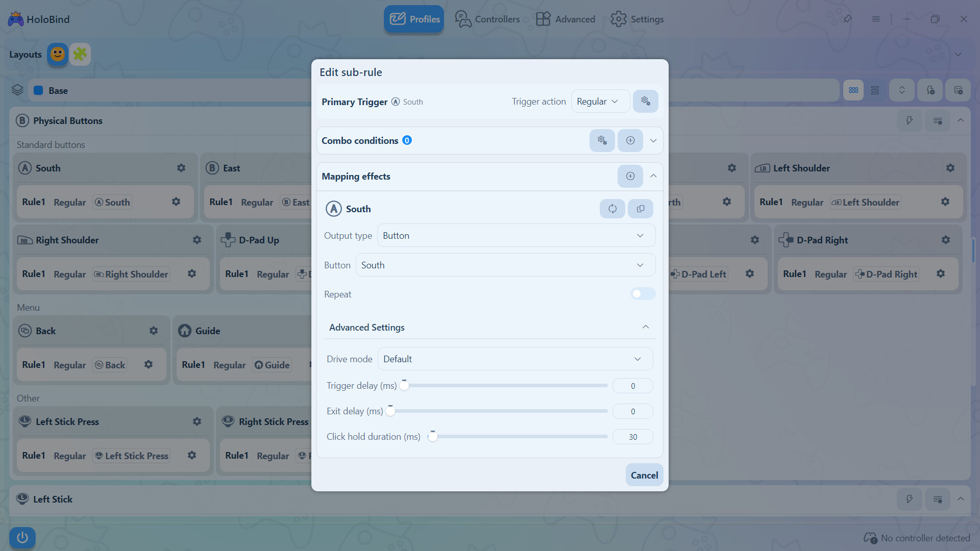Click the Trigger delay value field
Screen dimensions: 980x551
[632, 386]
